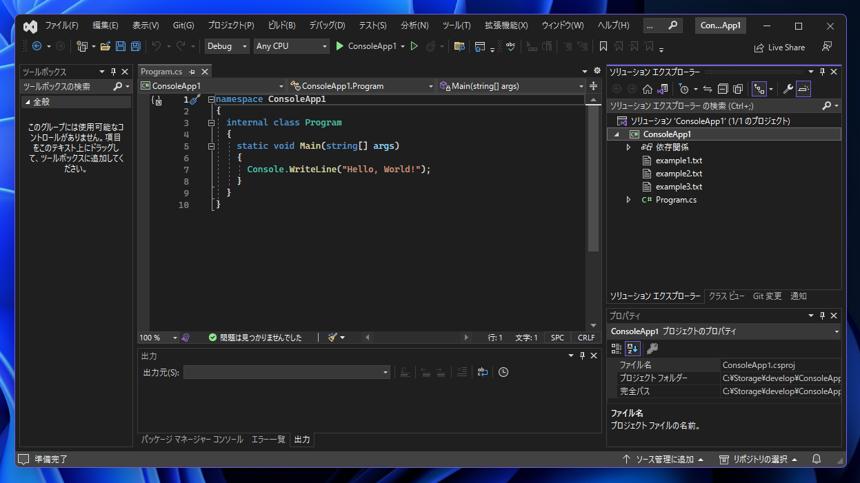Click the CRLF line ending indicator
Viewport: 860px width, 483px height.
(x=586, y=338)
